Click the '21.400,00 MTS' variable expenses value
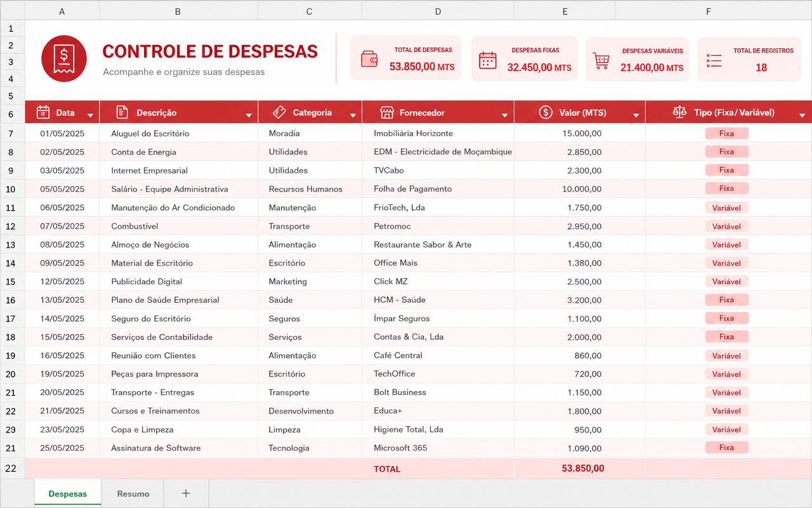The image size is (812, 508). pyautogui.click(x=652, y=67)
